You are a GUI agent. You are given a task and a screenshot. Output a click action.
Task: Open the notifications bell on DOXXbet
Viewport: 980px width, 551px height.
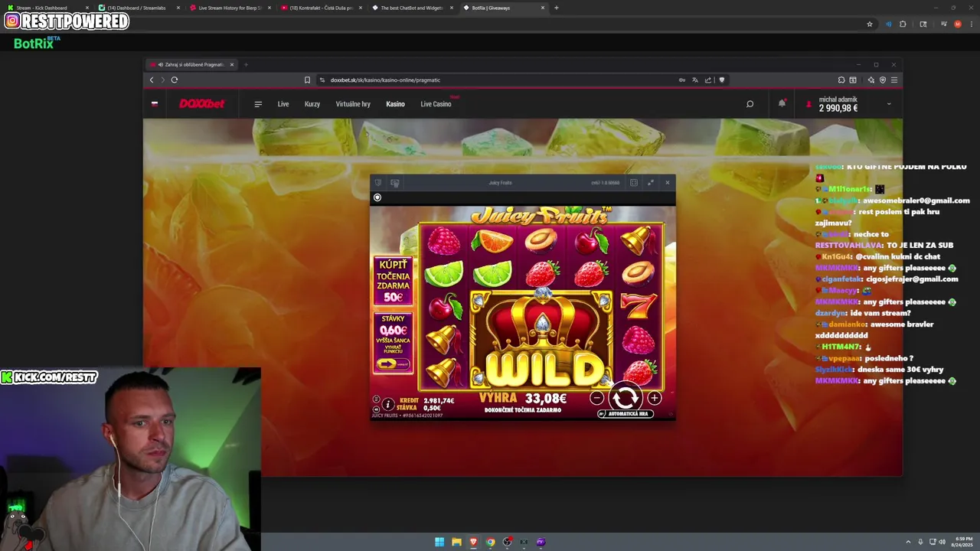point(782,103)
